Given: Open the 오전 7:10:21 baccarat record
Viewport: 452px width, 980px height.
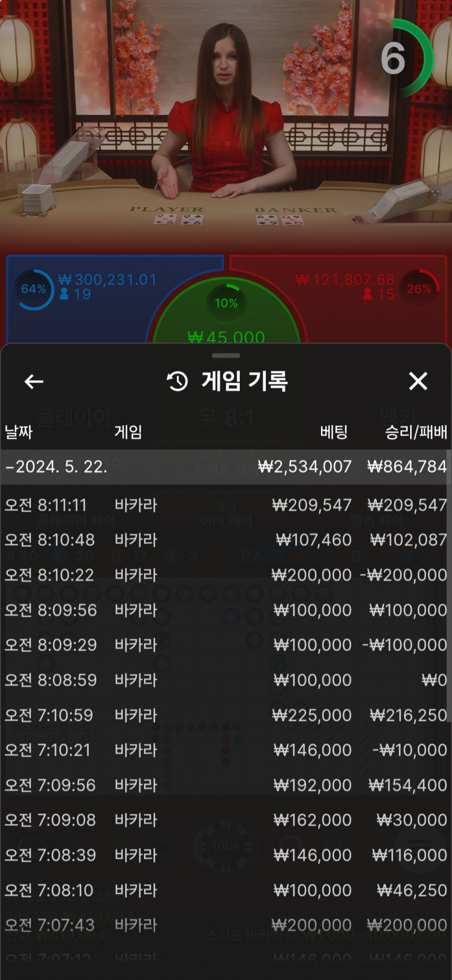Looking at the screenshot, I should 226,750.
